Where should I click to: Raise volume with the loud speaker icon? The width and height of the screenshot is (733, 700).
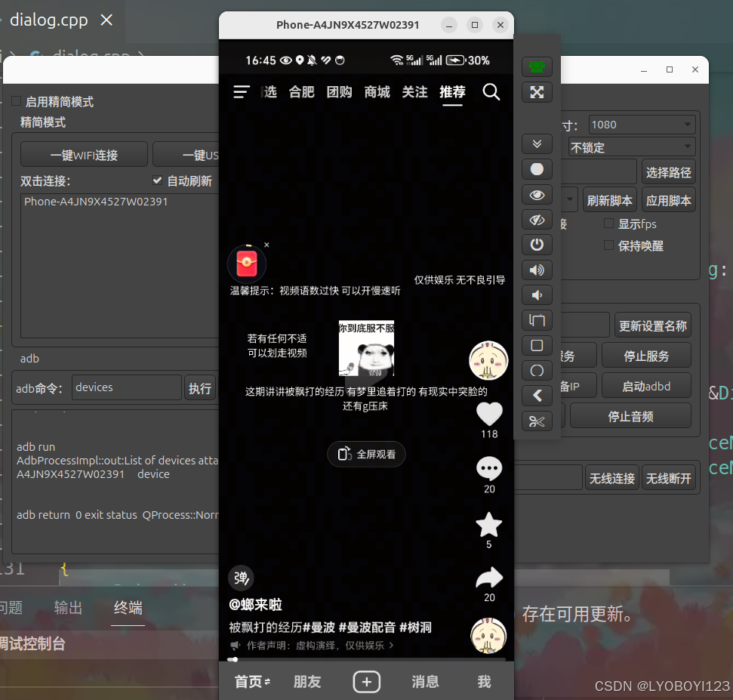coord(537,270)
